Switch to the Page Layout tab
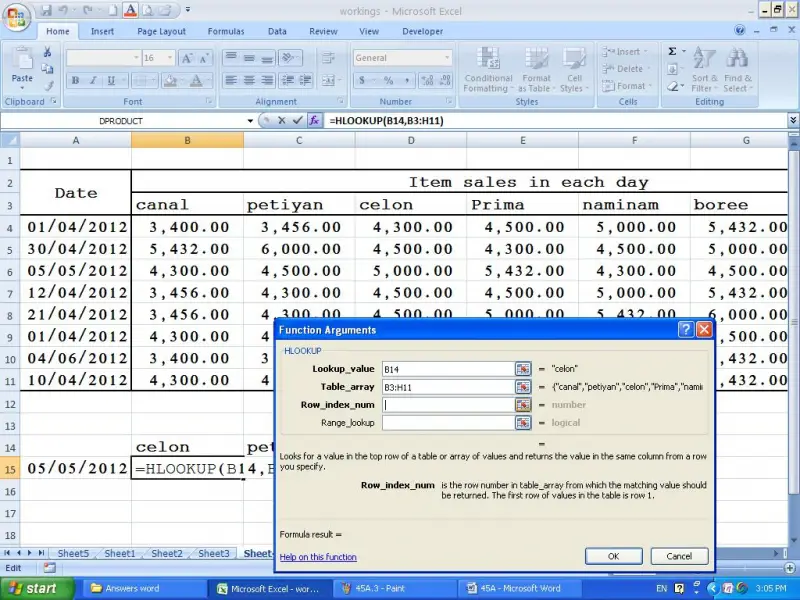This screenshot has width=800, height=600. (x=161, y=31)
